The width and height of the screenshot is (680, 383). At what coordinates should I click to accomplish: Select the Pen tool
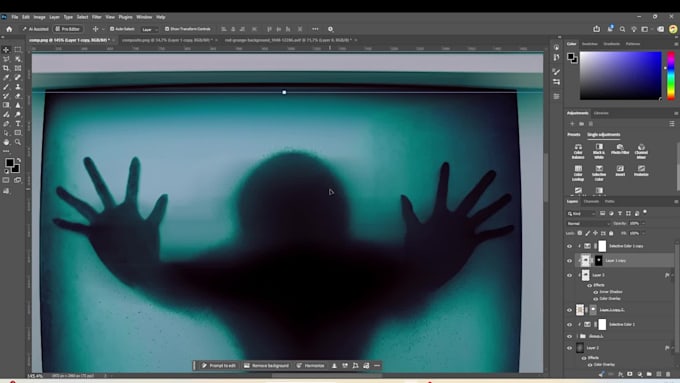[x=6, y=124]
